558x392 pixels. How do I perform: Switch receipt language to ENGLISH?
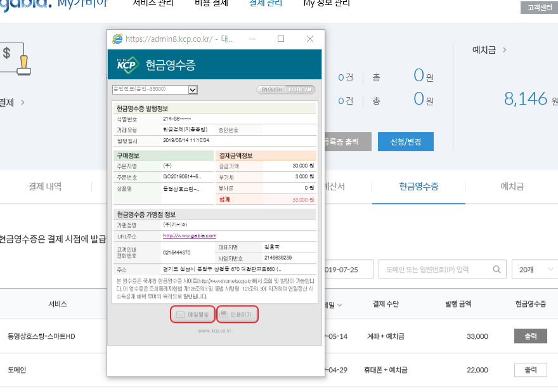click(x=271, y=89)
